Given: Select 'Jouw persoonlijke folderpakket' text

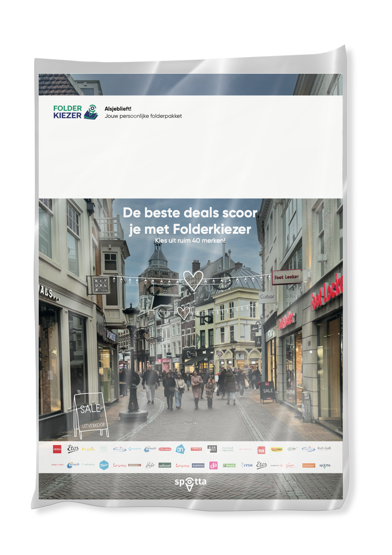Looking at the screenshot, I should pos(143,116).
